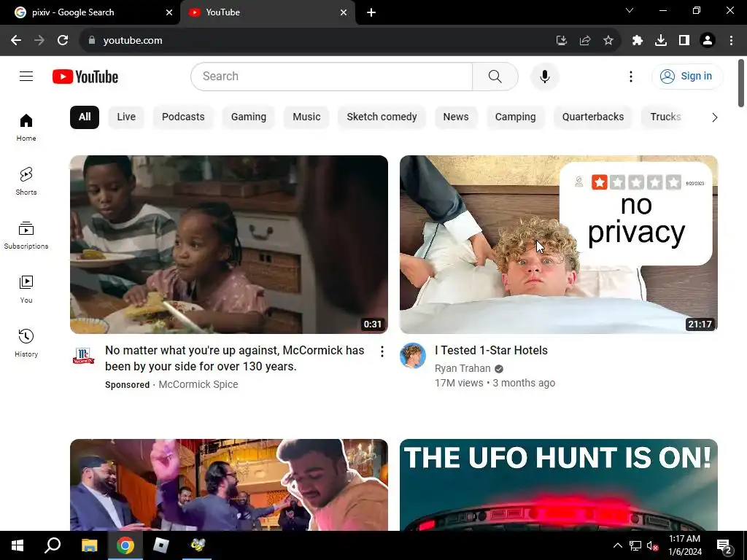Close the YouTube browser tab
This screenshot has width=747, height=560.
click(344, 12)
